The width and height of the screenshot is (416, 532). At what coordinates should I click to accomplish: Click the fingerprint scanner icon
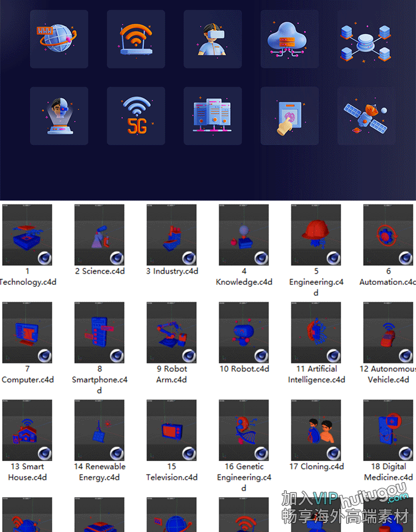point(290,116)
